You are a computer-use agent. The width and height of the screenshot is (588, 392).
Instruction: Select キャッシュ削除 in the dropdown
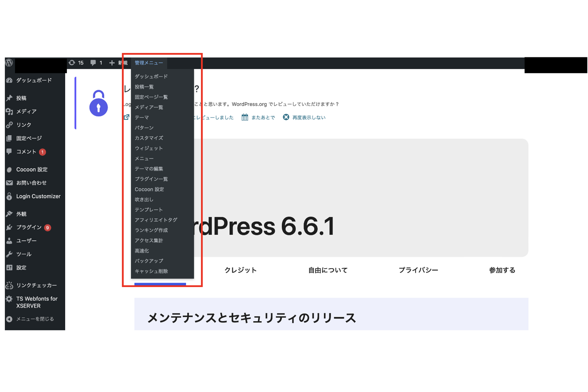(162, 271)
